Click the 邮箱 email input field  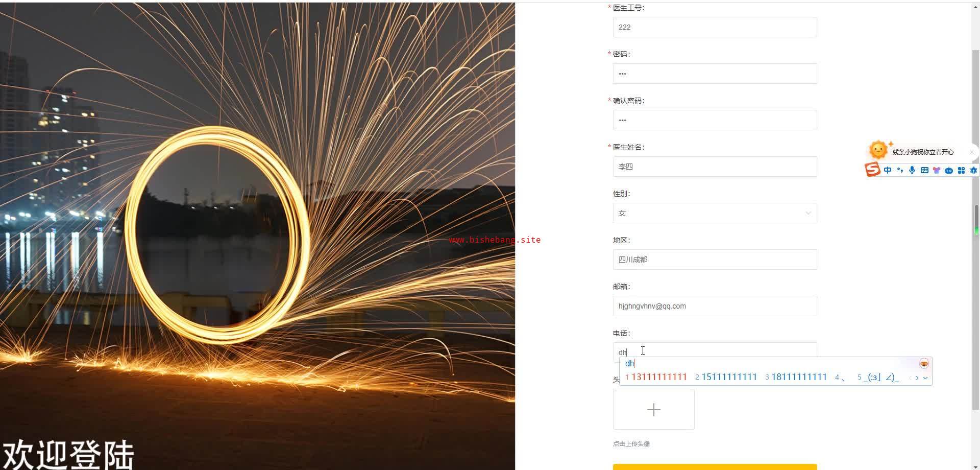coord(715,306)
